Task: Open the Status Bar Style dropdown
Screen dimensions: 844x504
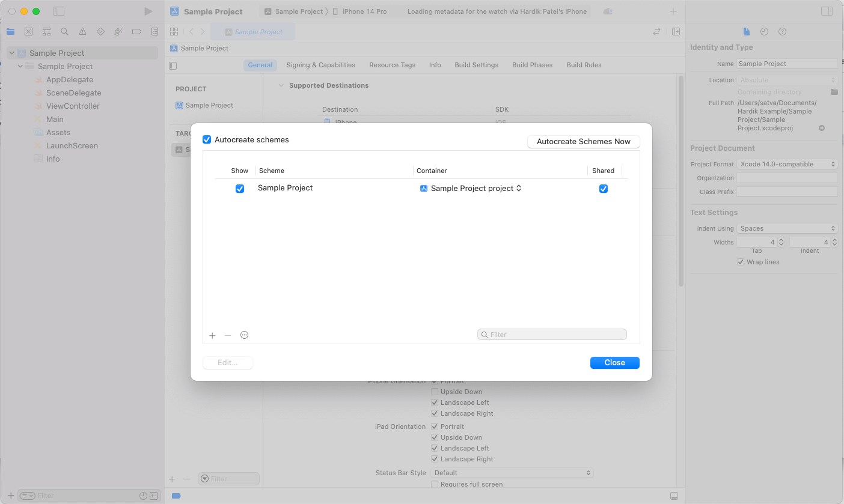Action: pyautogui.click(x=512, y=473)
